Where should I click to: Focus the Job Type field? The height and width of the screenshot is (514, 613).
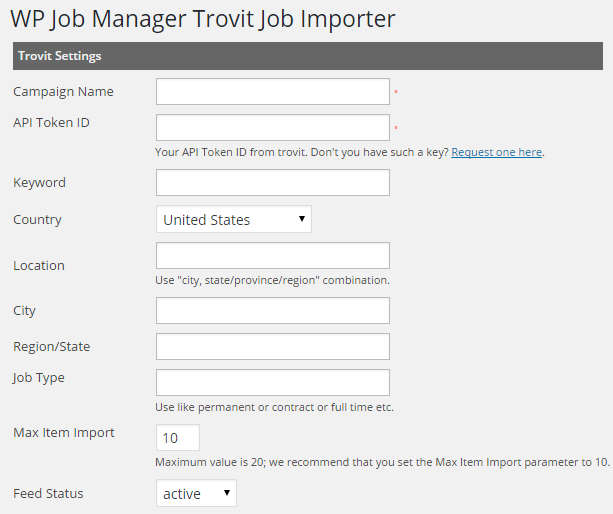pos(272,382)
